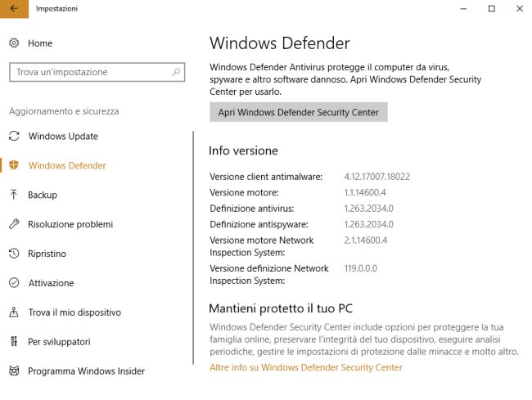
Task: Click the Home gear icon
Action: [14, 43]
